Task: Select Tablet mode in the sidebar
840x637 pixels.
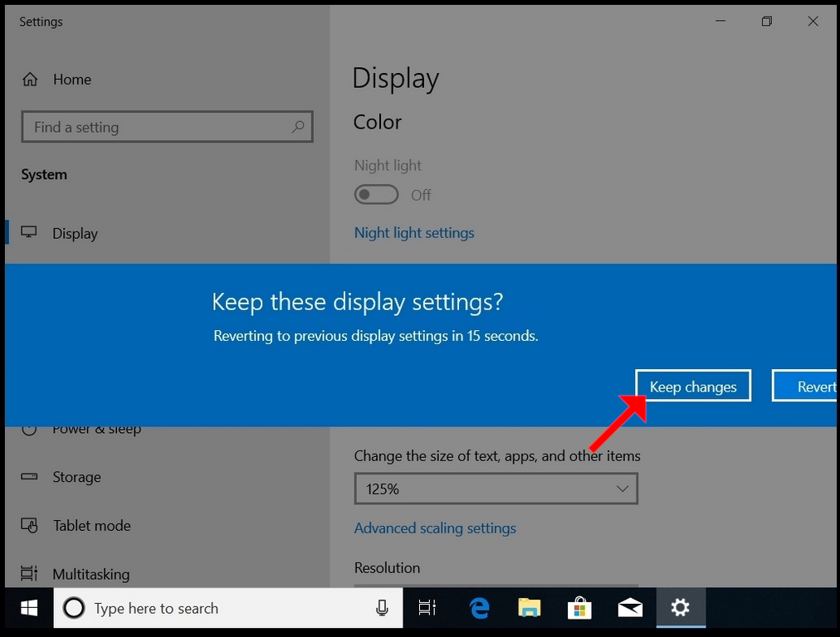Action: point(91,526)
